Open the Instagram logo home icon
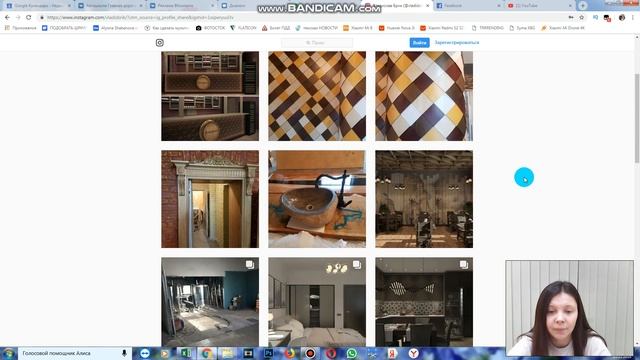This screenshot has width=640, height=360. point(160,43)
